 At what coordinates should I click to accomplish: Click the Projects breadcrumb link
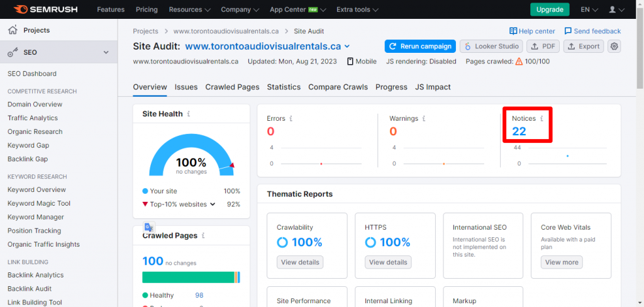point(145,31)
